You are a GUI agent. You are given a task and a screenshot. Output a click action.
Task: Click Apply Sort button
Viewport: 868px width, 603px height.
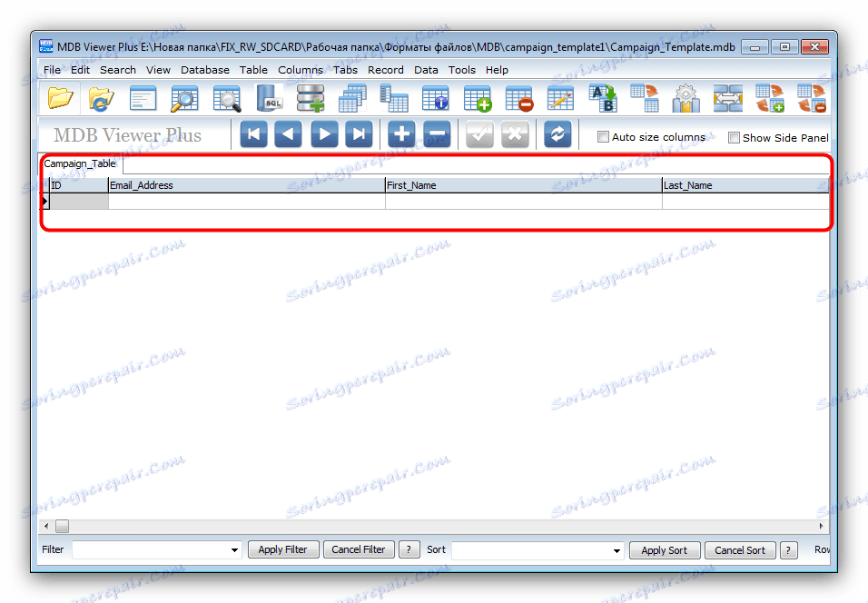pos(665,550)
